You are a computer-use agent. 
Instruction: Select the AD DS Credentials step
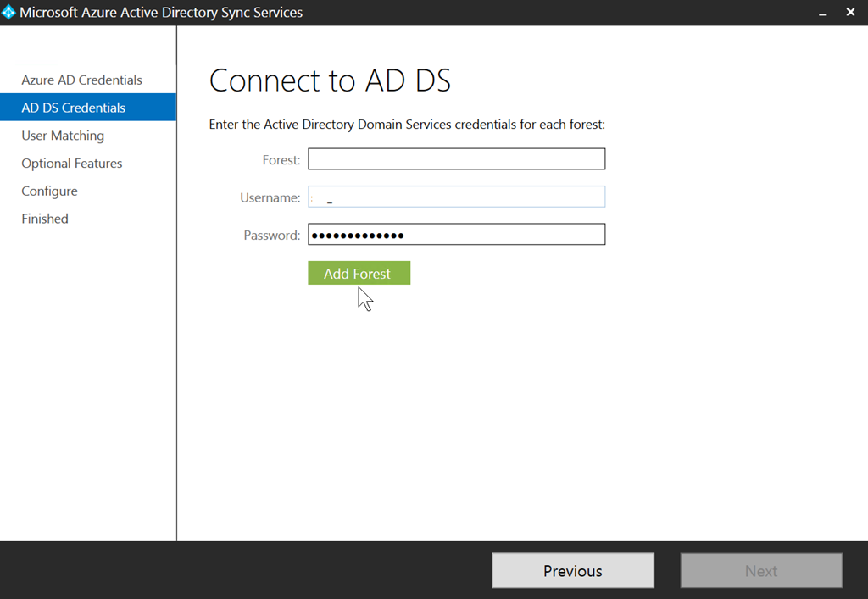(x=74, y=108)
